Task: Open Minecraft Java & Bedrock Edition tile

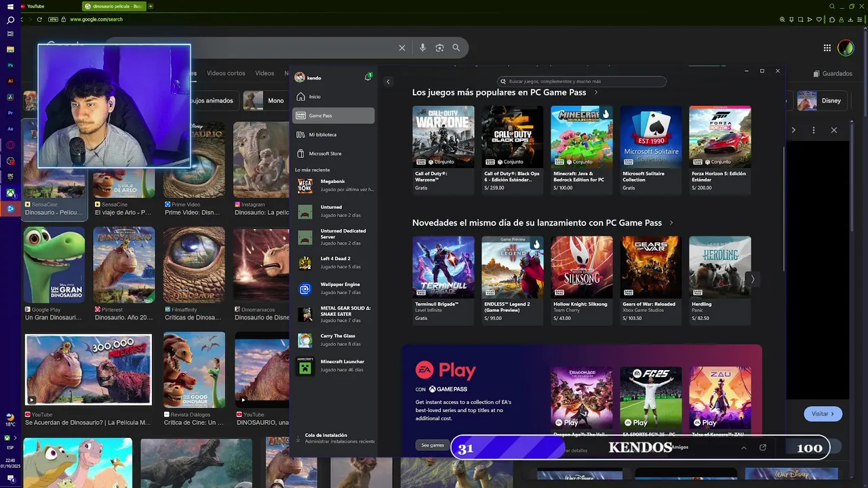Action: coord(582,149)
